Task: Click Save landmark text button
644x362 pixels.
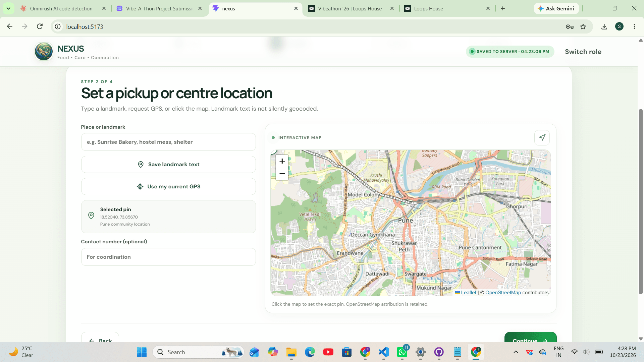Action: tap(168, 165)
